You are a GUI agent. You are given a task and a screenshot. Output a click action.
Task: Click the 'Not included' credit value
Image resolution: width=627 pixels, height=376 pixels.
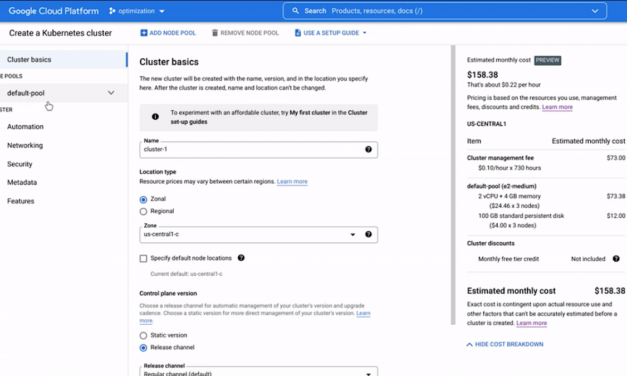coord(588,259)
